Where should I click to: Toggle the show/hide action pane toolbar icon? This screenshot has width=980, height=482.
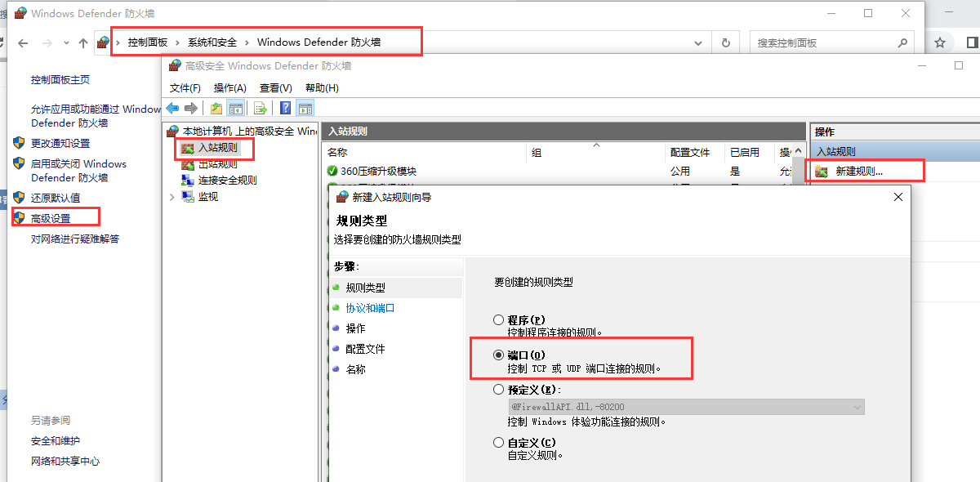[305, 108]
